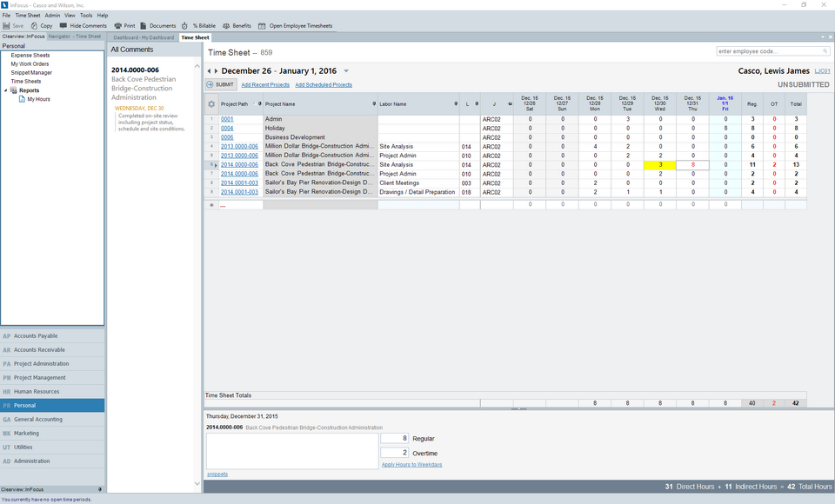Select the Accounts Payable module
The height and width of the screenshot is (504, 835).
(x=52, y=335)
